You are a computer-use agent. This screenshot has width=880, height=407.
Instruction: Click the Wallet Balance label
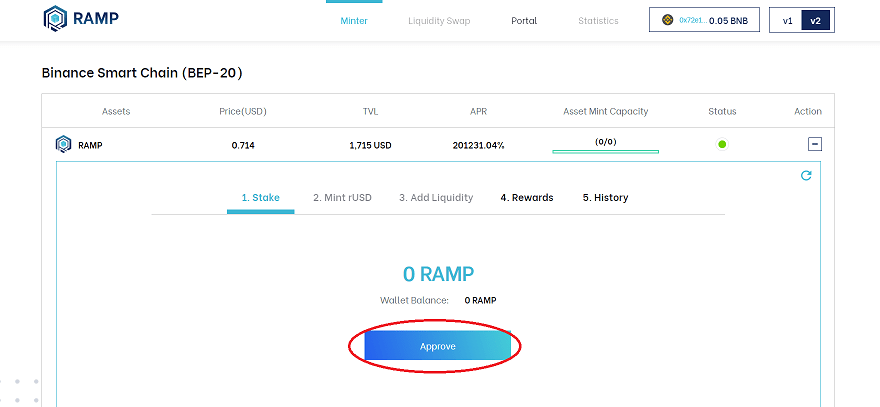point(414,300)
